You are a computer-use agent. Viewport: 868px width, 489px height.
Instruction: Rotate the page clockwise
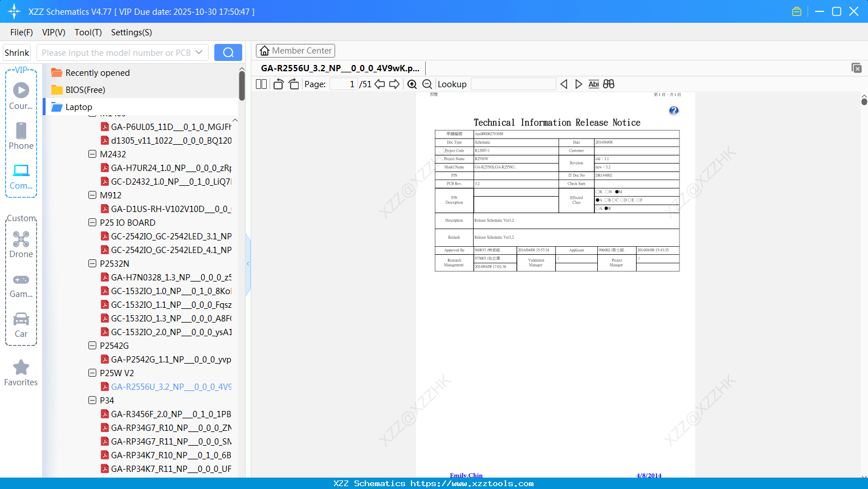294,84
